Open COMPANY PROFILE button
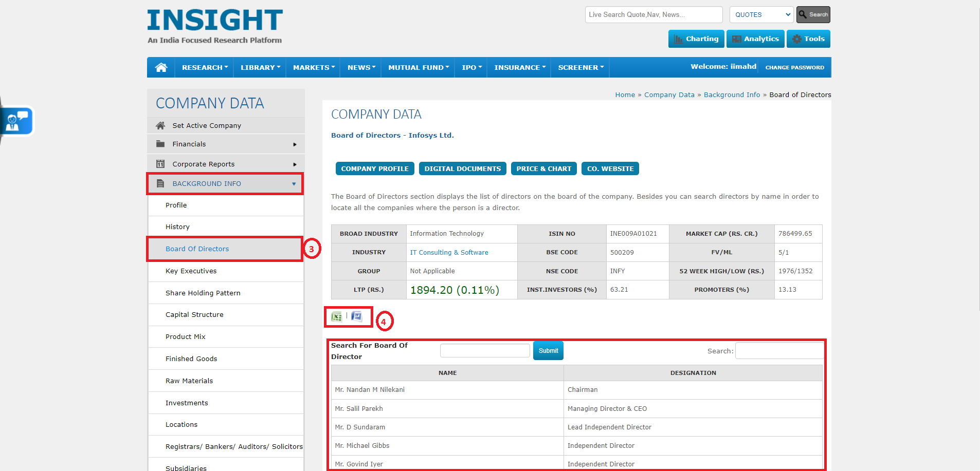Image resolution: width=980 pixels, height=471 pixels. click(375, 168)
